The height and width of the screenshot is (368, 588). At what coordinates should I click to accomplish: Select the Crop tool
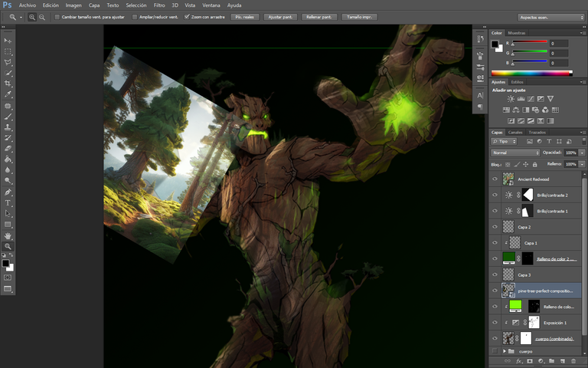[x=8, y=84]
